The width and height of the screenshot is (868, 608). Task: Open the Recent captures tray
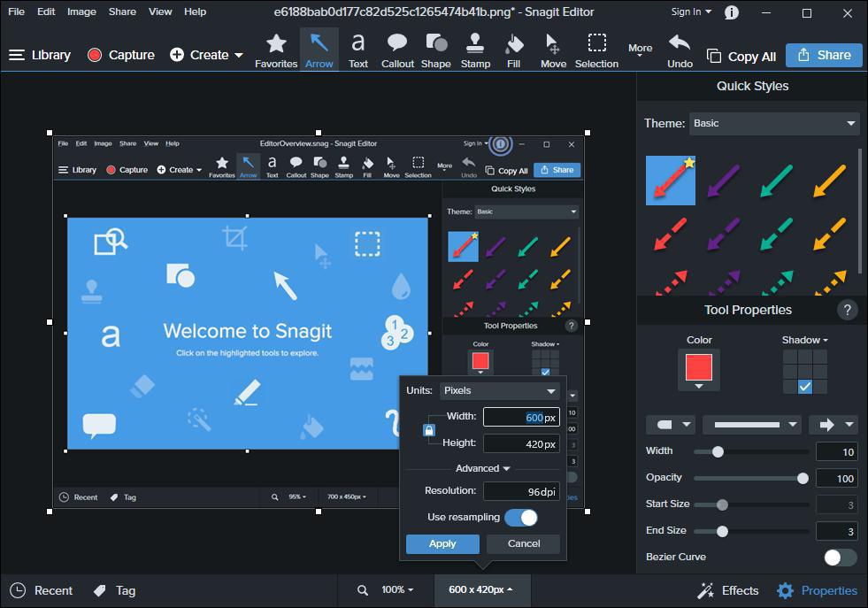[x=42, y=591]
